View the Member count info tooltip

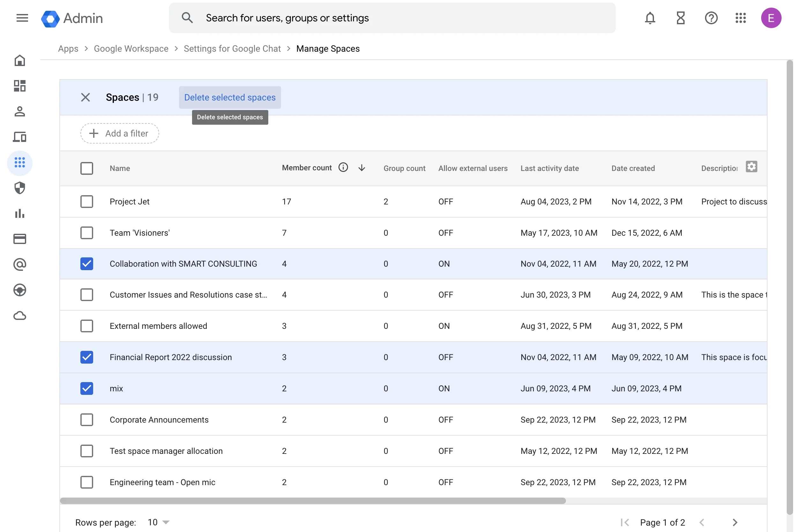click(343, 167)
